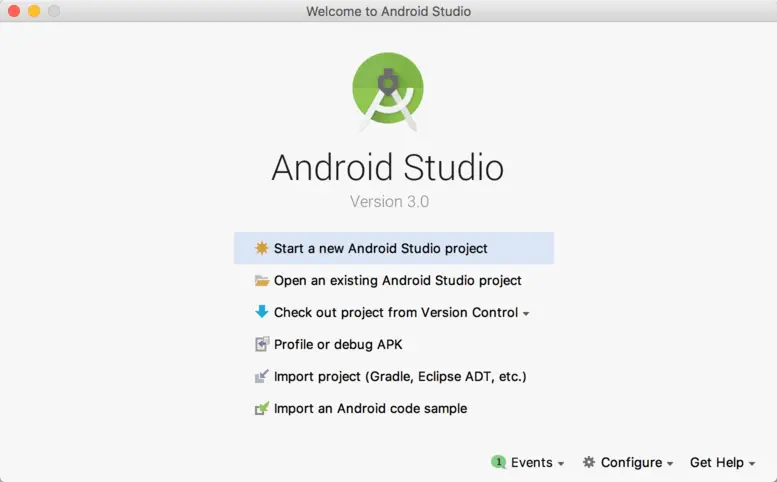
Task: Select Import an Android code sample text
Action: click(x=370, y=409)
